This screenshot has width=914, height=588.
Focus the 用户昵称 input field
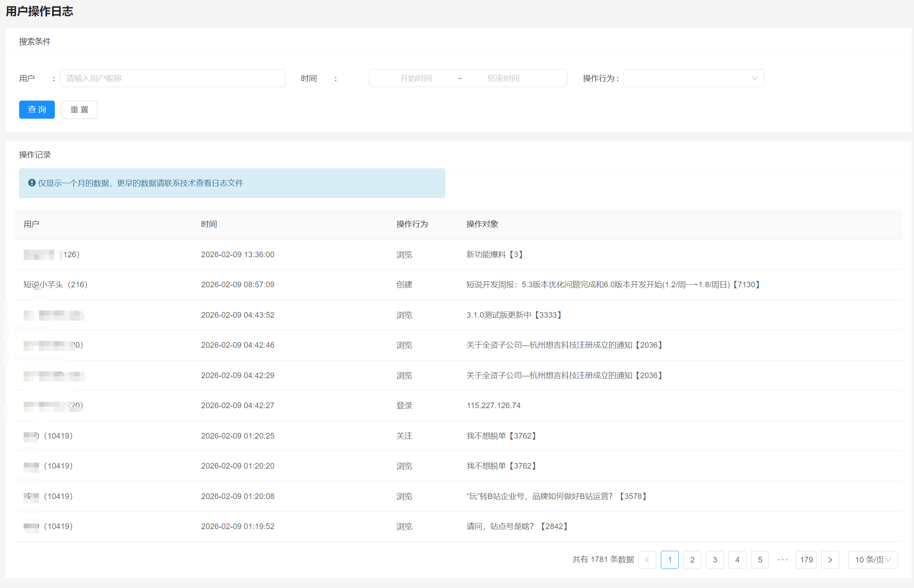[x=172, y=78]
